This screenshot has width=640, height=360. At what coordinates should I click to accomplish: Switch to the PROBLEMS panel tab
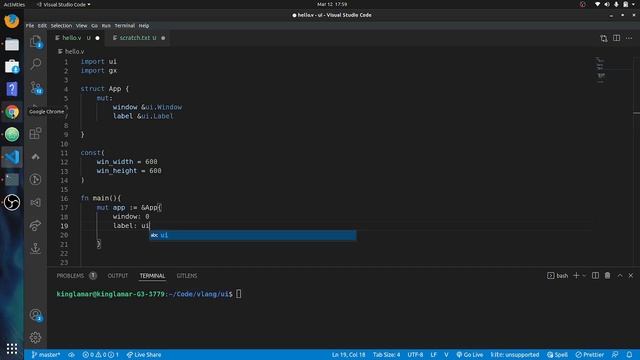(x=76, y=276)
